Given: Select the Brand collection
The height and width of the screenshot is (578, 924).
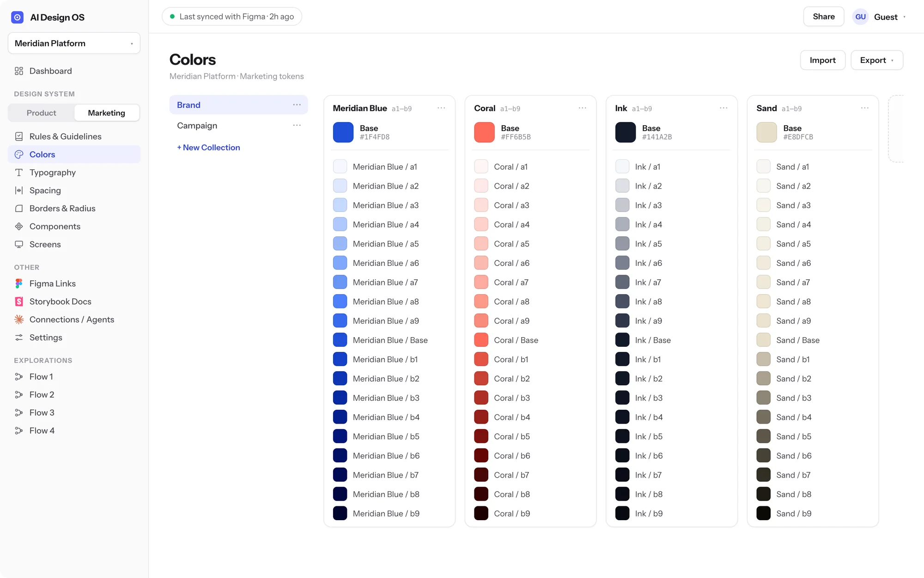Looking at the screenshot, I should point(238,105).
